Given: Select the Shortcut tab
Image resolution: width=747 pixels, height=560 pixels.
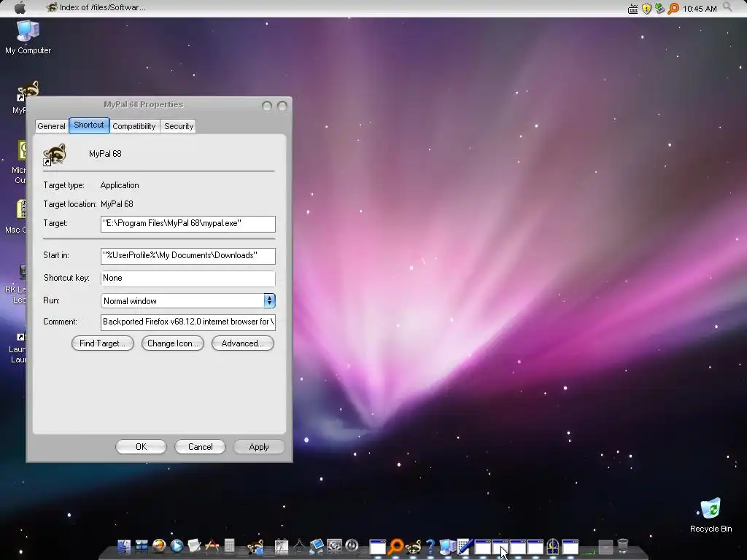Looking at the screenshot, I should (x=89, y=125).
